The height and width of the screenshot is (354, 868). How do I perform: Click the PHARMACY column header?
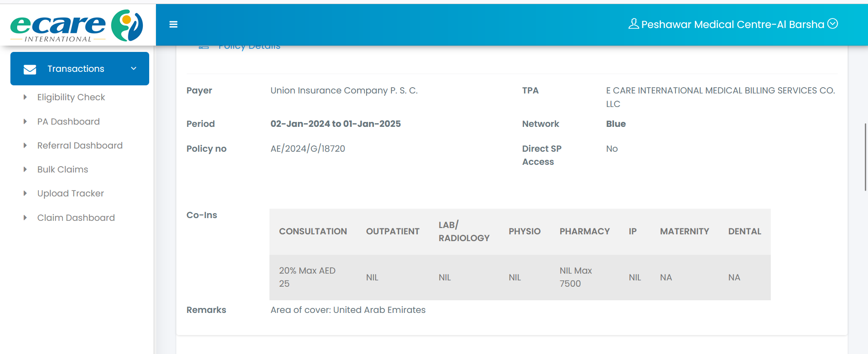[x=585, y=231]
